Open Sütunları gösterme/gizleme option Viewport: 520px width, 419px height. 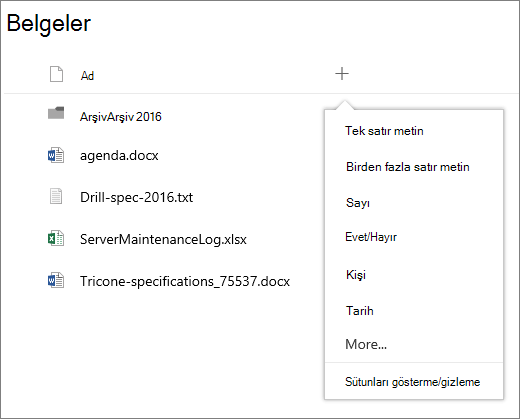coord(413,382)
